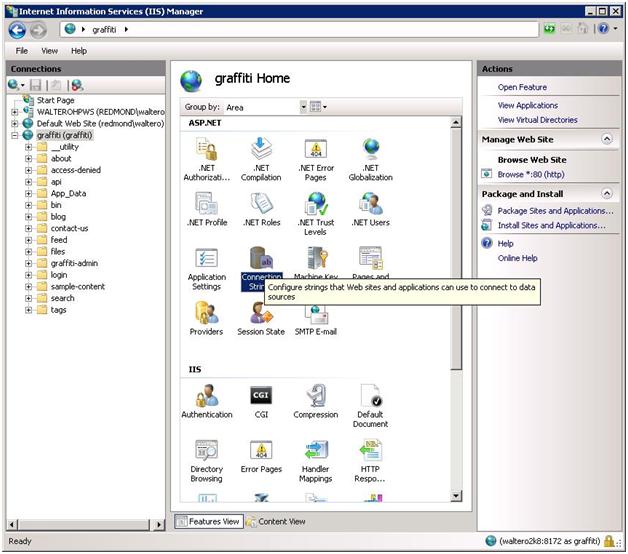Collapse the Manage Web Site section

pyautogui.click(x=607, y=139)
